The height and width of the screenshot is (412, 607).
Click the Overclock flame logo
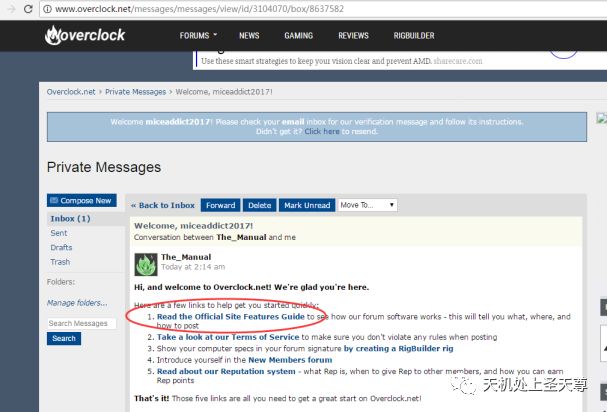[x=85, y=35]
